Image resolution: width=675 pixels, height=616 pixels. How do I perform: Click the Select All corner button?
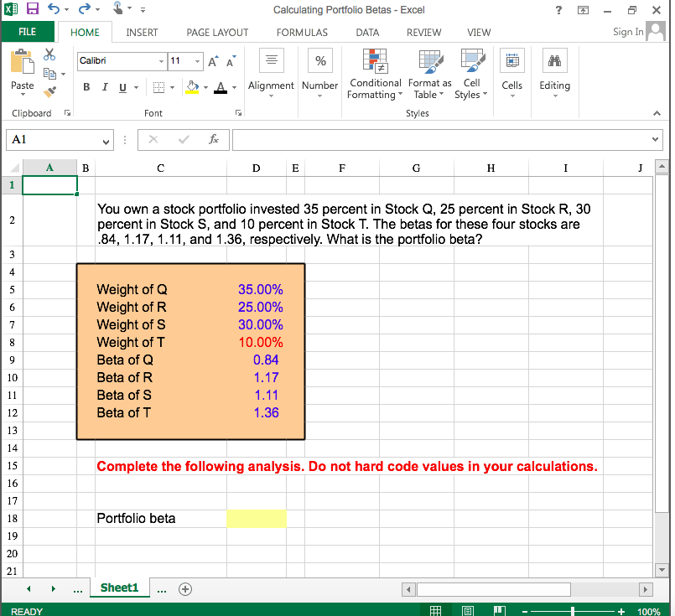click(13, 168)
